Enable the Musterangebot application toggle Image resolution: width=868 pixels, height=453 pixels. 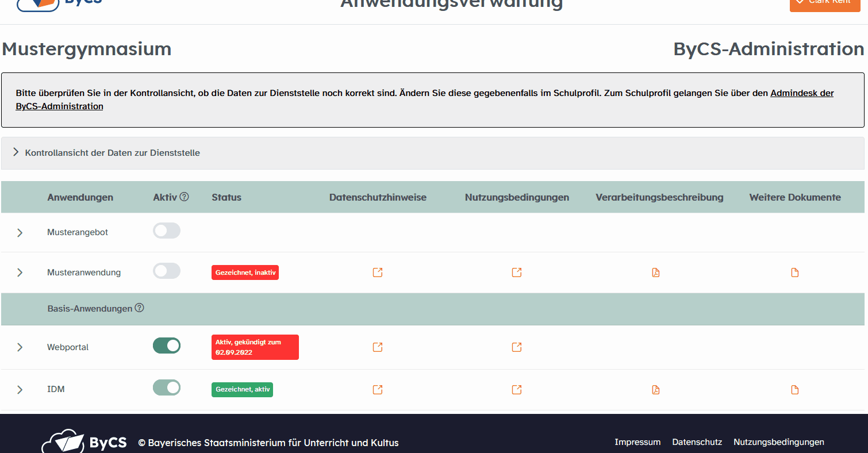(x=166, y=230)
